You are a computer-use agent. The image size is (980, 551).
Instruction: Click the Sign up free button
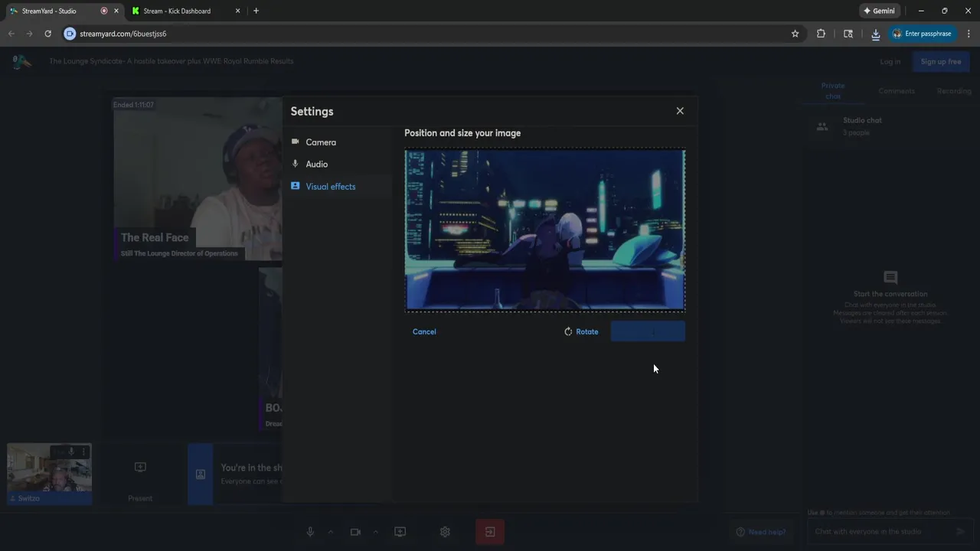click(941, 61)
